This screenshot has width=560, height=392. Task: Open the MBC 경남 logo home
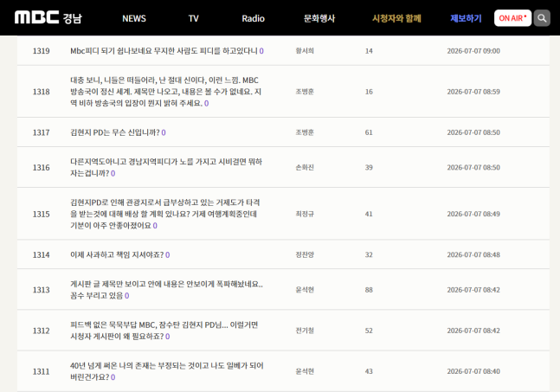[48, 17]
